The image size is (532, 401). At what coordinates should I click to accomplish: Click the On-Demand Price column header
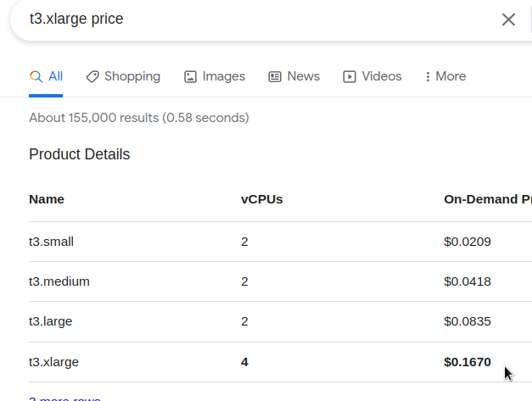488,199
